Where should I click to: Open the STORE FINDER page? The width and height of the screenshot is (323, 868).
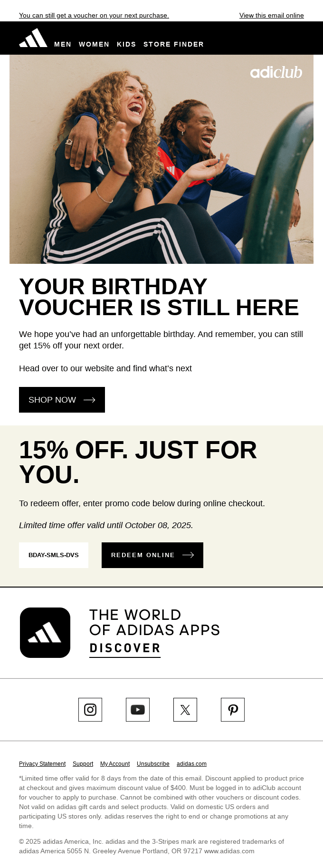(x=173, y=44)
